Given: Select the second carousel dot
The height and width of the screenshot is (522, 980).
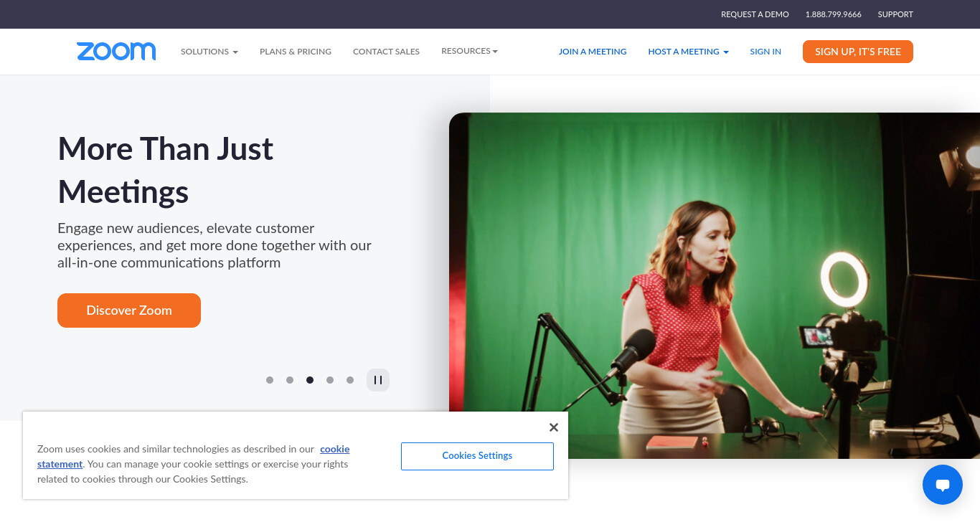Looking at the screenshot, I should (290, 380).
